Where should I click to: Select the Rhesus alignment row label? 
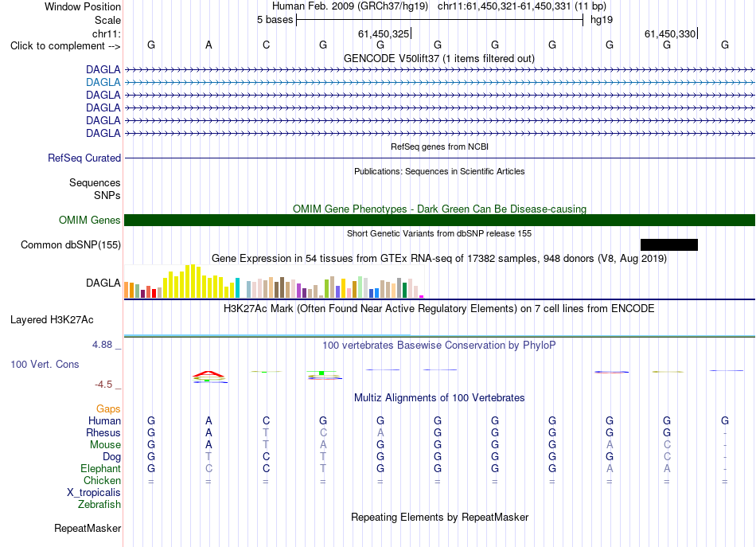[x=103, y=432]
